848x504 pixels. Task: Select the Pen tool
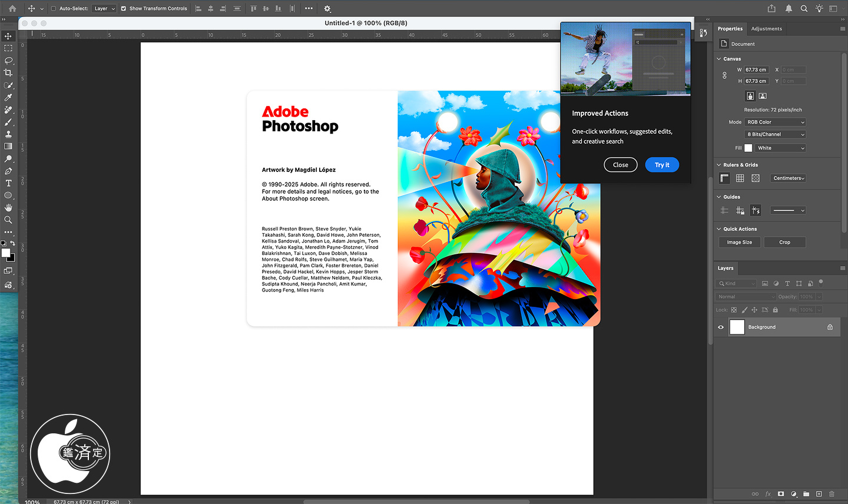8,171
